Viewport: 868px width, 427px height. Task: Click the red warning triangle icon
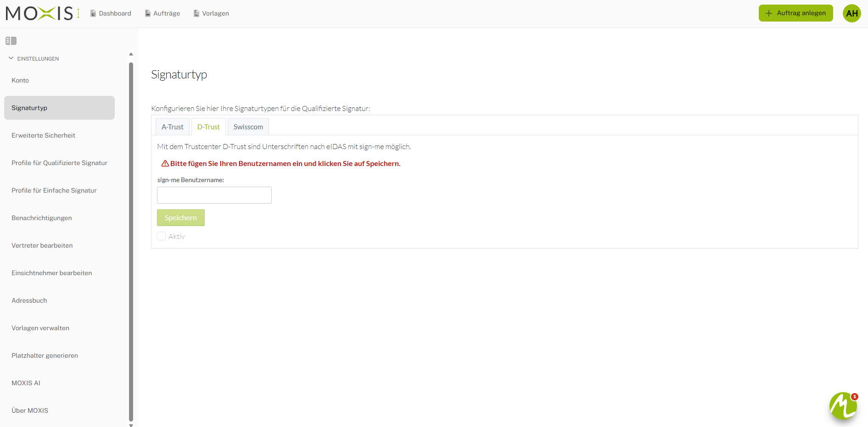pos(165,163)
